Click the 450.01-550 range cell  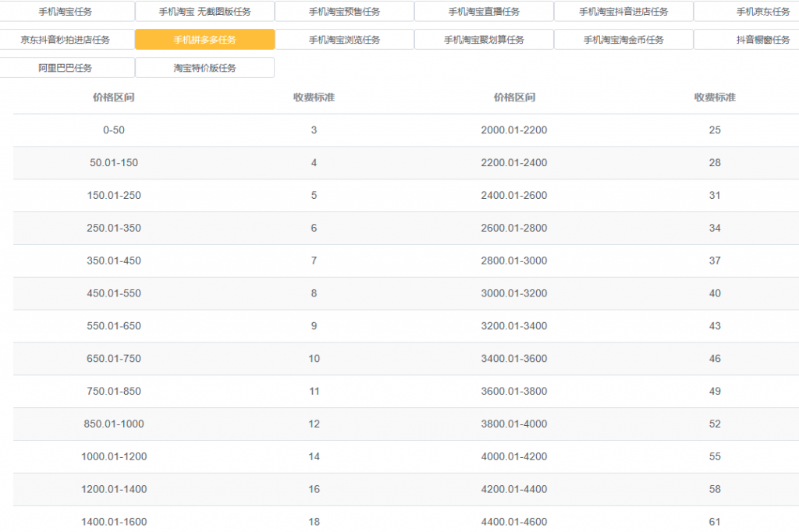point(114,293)
